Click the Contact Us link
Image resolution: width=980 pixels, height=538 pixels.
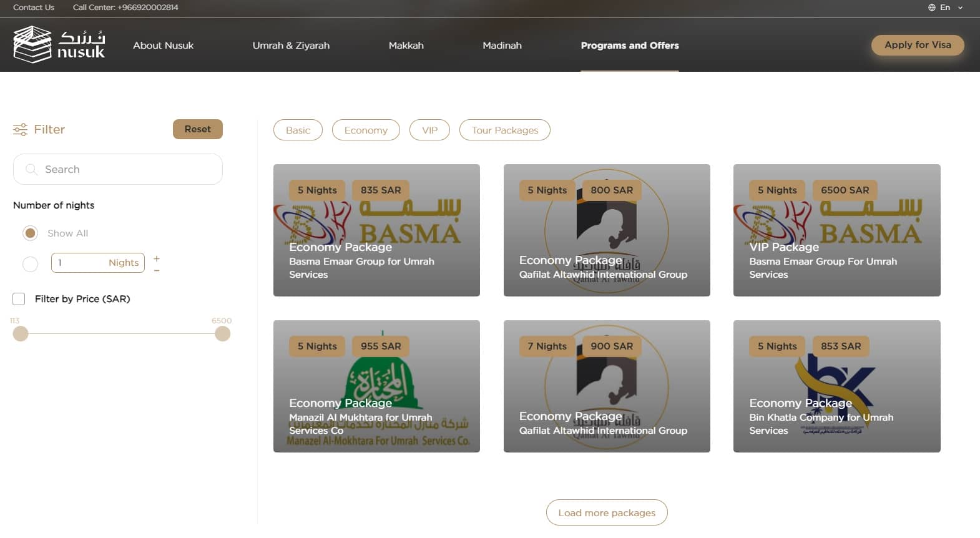(34, 7)
